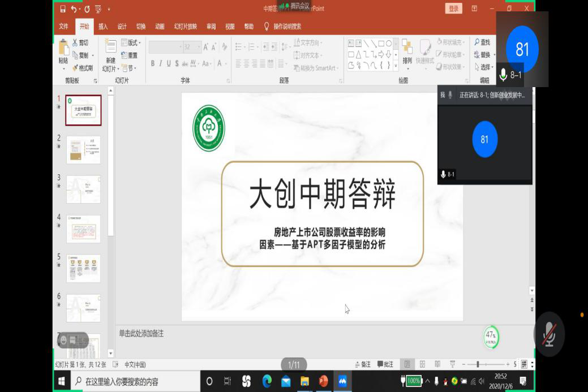Screen dimensions: 588x392
Task: Open the Section (节) dropdown
Action: coord(129,68)
